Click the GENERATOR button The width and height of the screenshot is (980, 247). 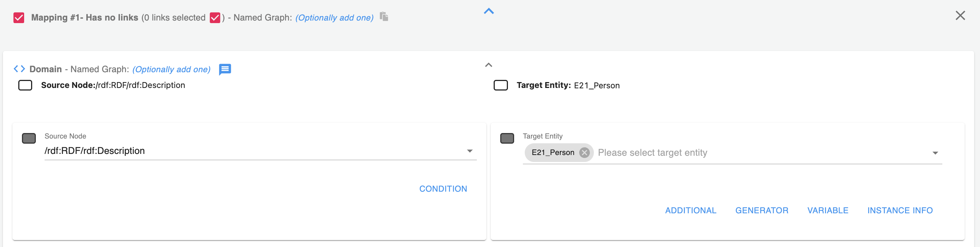tap(762, 211)
